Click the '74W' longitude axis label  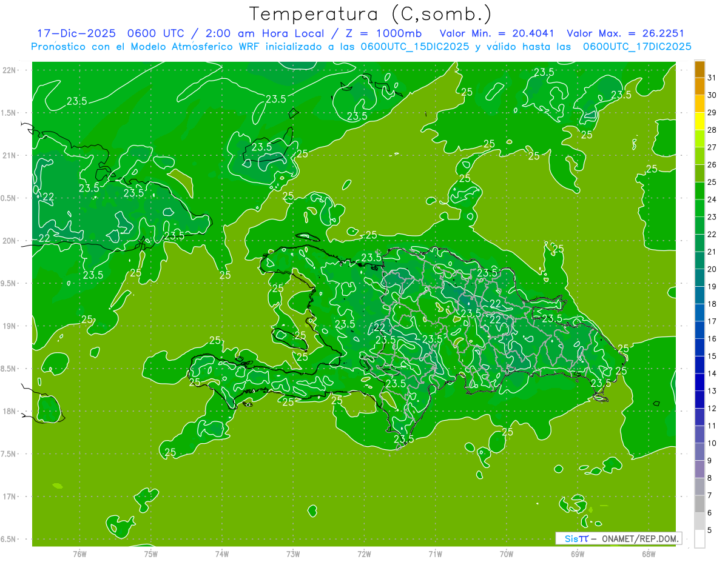pyautogui.click(x=222, y=554)
